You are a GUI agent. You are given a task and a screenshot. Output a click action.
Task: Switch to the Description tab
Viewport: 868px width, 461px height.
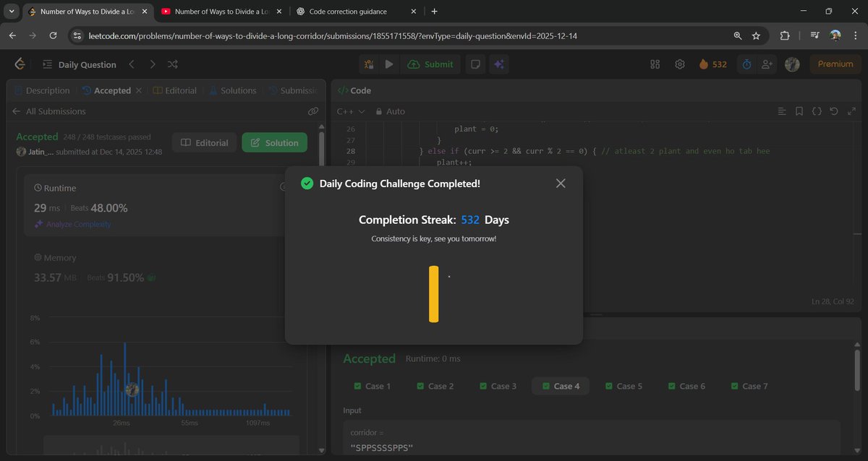pyautogui.click(x=42, y=90)
